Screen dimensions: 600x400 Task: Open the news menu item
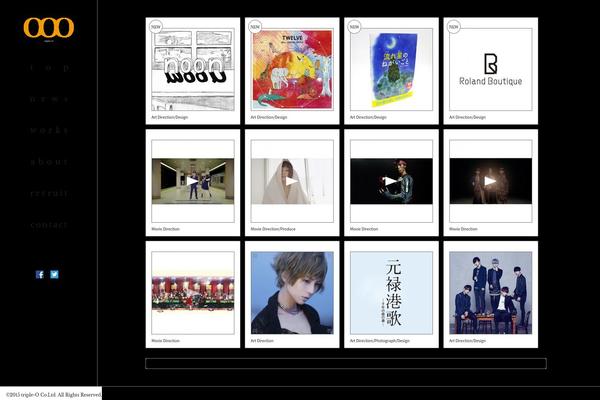tap(49, 99)
